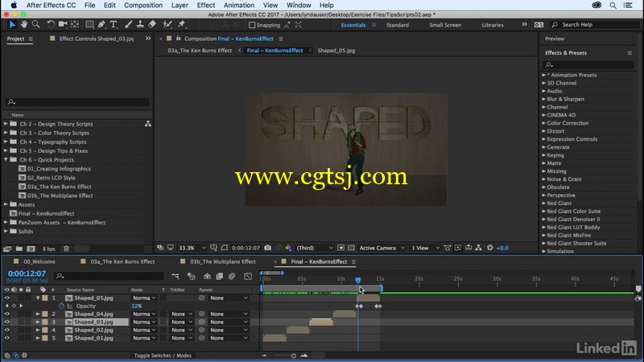This screenshot has width=644, height=362.
Task: Toggle Motion Blur enable icon in timeline
Action: tap(232, 276)
